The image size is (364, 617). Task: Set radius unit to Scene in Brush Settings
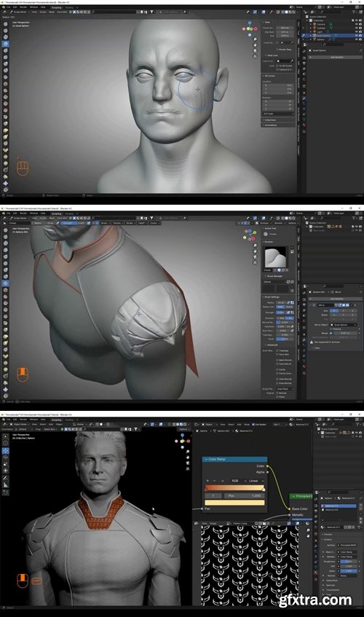(x=289, y=307)
